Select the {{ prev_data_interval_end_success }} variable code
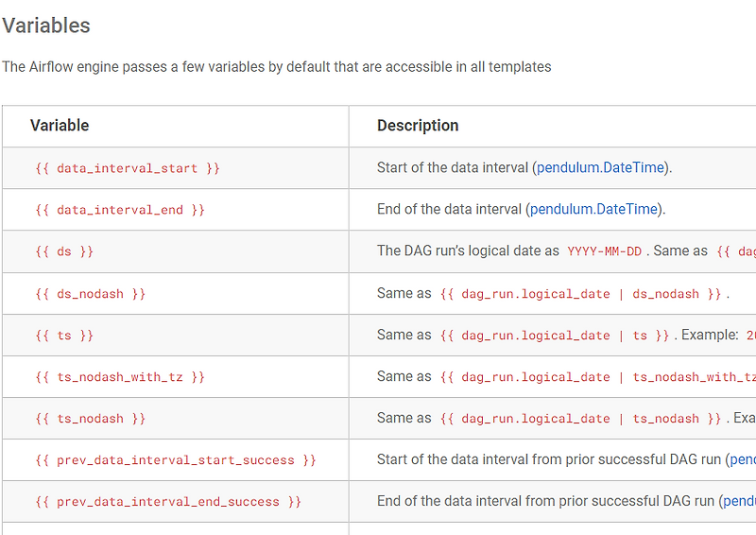Image resolution: width=756 pixels, height=535 pixels. pyautogui.click(x=168, y=502)
